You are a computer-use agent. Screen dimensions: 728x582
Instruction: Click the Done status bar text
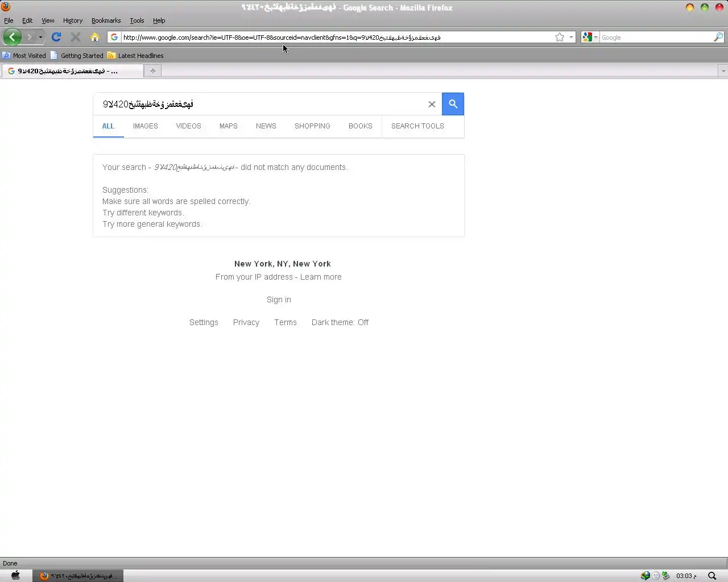click(10, 563)
